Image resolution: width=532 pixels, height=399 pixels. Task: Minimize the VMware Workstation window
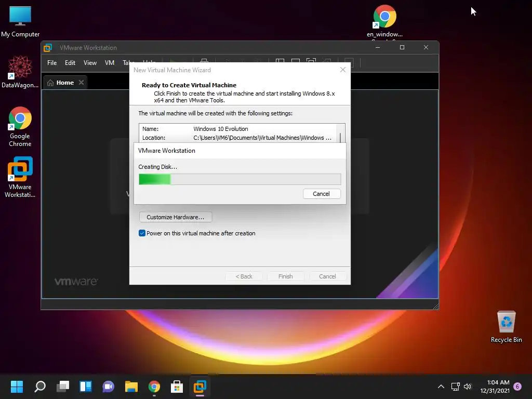pos(378,47)
